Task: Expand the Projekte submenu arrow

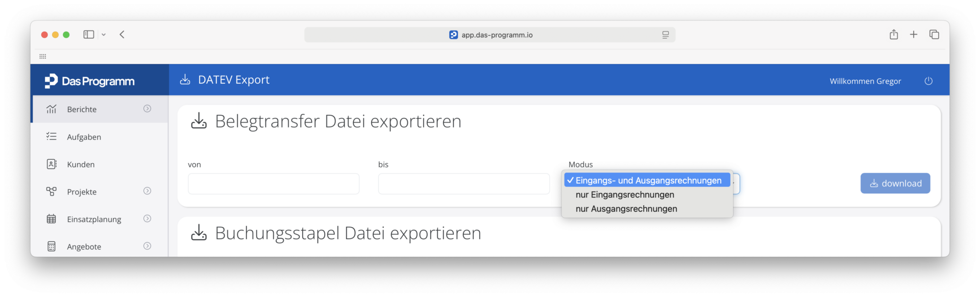Action: (147, 191)
